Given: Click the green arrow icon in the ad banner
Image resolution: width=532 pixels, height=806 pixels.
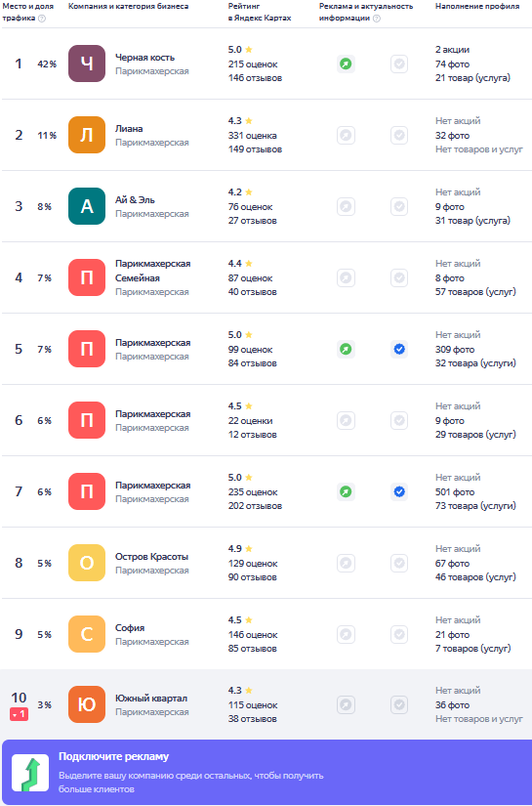Looking at the screenshot, I should [30, 773].
